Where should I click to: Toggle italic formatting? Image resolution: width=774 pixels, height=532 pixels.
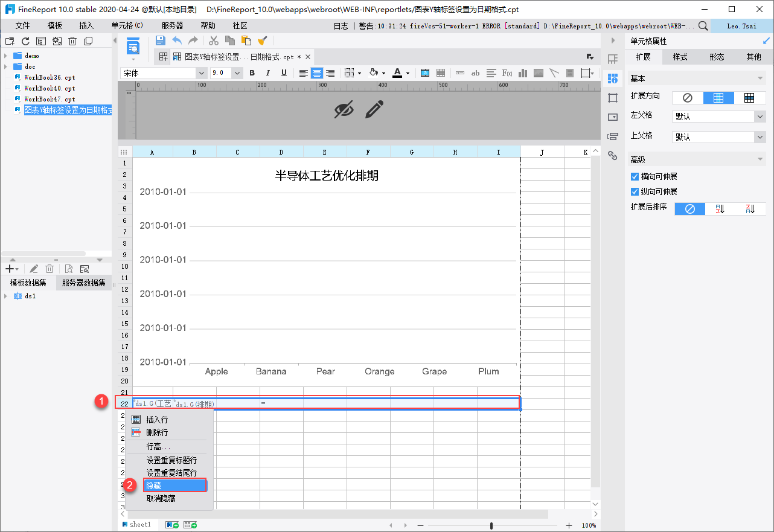[268, 73]
